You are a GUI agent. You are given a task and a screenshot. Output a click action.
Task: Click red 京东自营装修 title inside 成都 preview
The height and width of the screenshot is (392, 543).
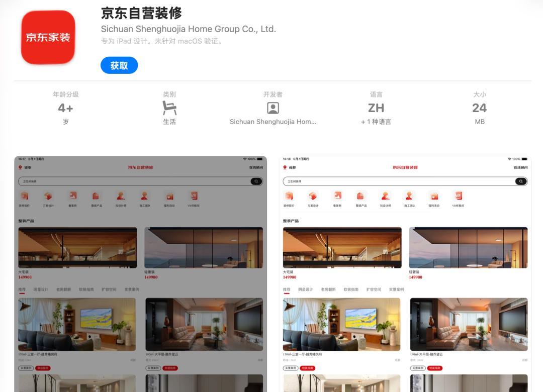[405, 167]
